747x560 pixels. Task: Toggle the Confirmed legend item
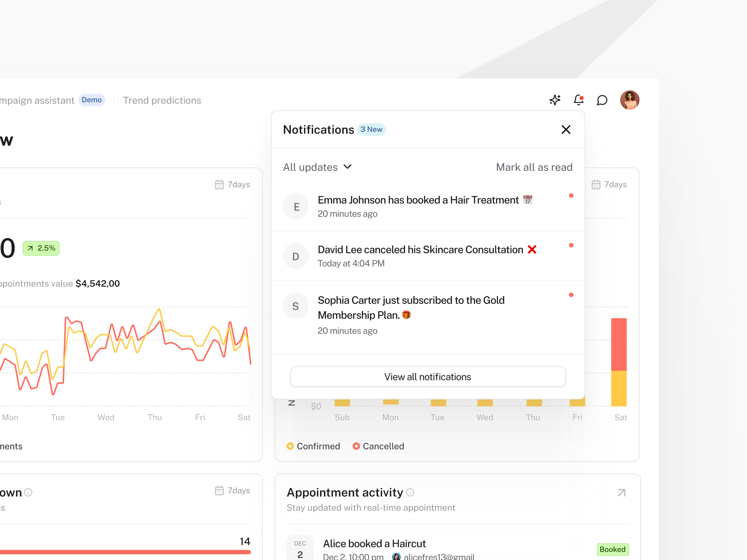[313, 446]
